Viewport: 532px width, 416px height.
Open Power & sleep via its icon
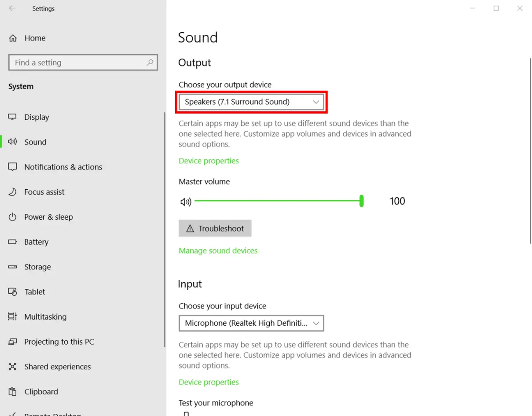click(11, 217)
